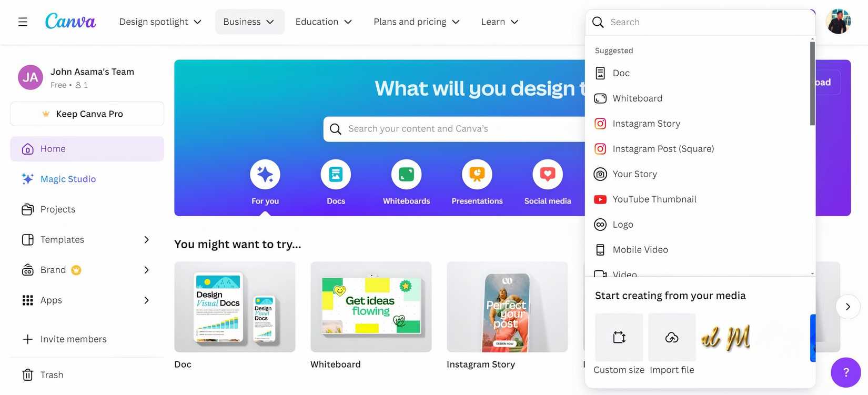
Task: Expand the Apps sidebar chevron
Action: pos(147,300)
